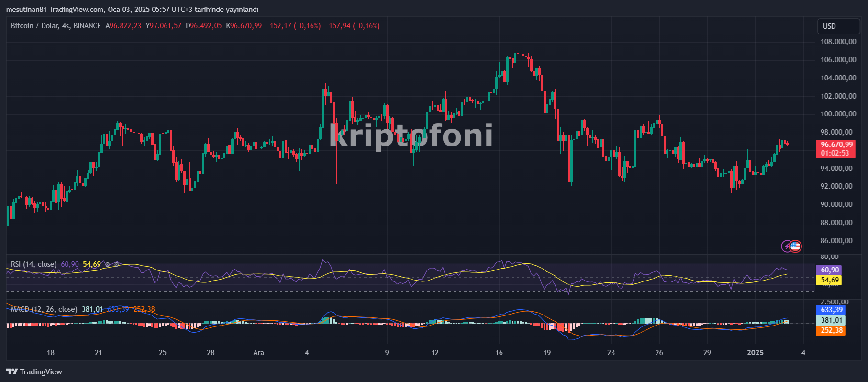This screenshot has height=382, width=868.
Task: Click the 01:02:53 candle countdown timer
Action: click(x=835, y=154)
